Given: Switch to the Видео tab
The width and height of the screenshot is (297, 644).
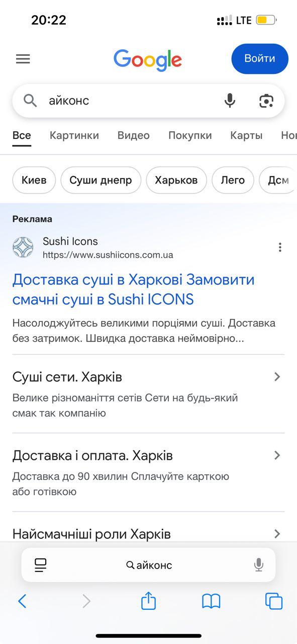Looking at the screenshot, I should (134, 135).
